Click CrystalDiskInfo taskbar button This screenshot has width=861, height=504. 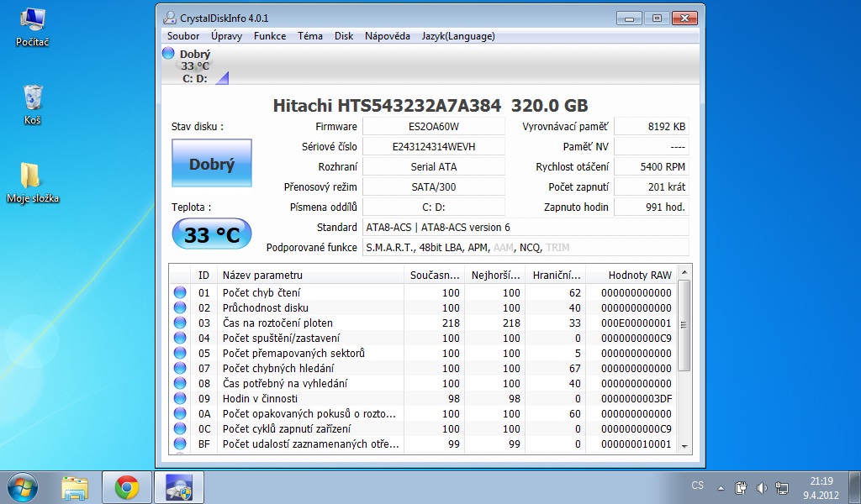179,487
